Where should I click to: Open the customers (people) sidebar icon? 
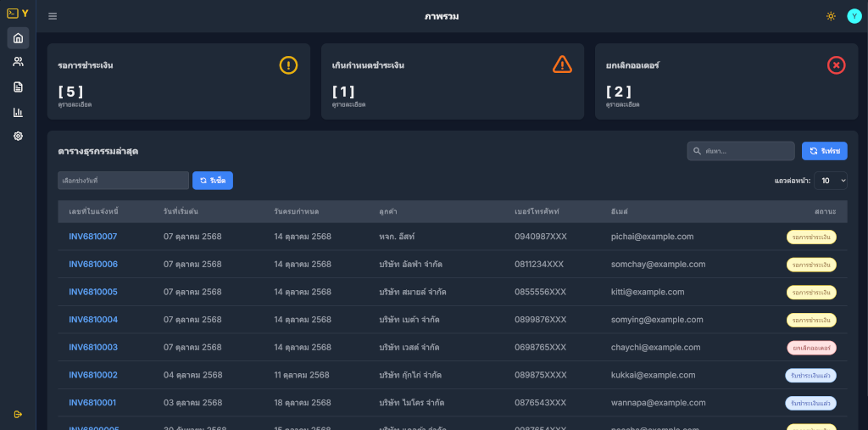point(18,62)
